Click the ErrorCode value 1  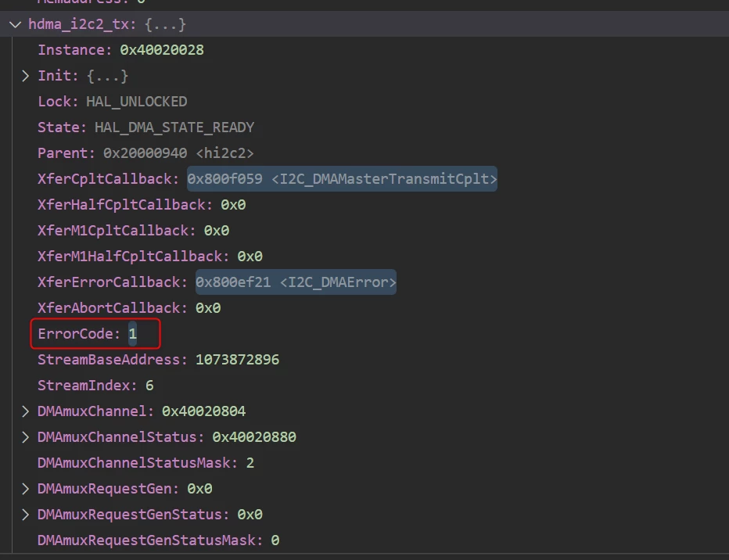coord(132,334)
